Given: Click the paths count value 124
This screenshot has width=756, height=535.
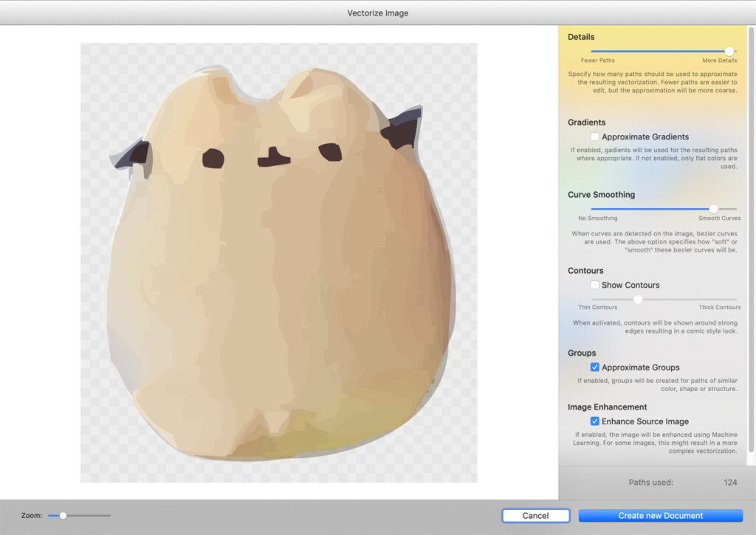Looking at the screenshot, I should (730, 483).
